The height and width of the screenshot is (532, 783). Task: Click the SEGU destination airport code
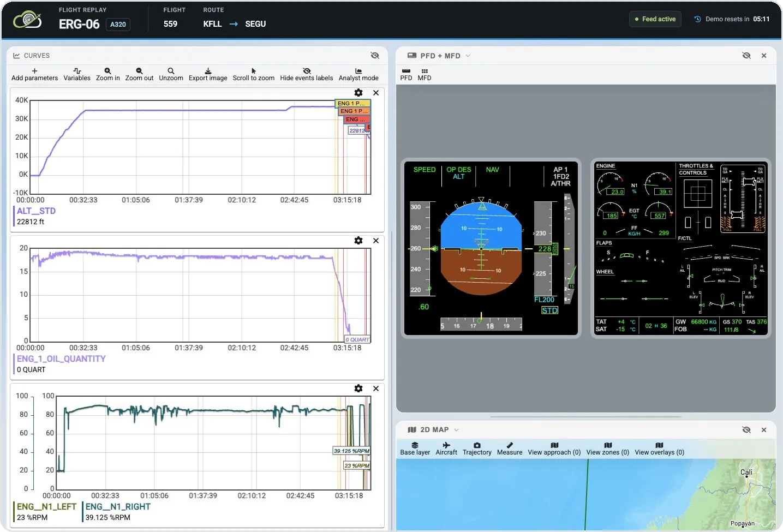(x=255, y=24)
